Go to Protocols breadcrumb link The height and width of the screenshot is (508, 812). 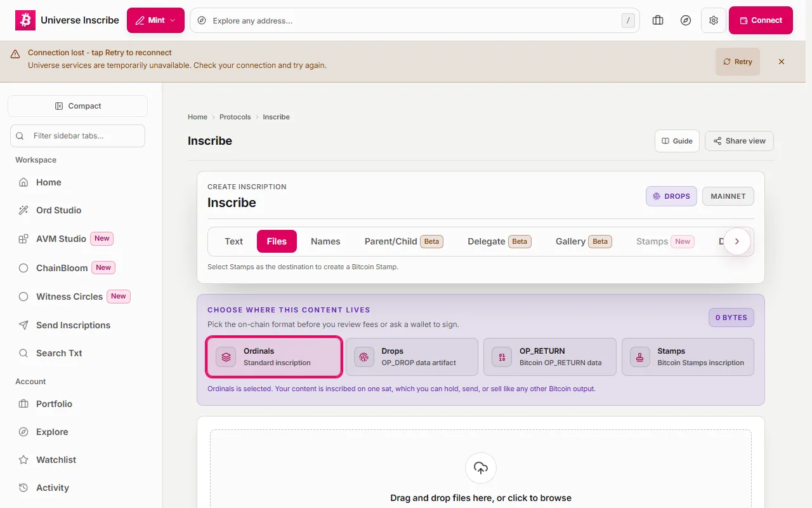tap(235, 117)
